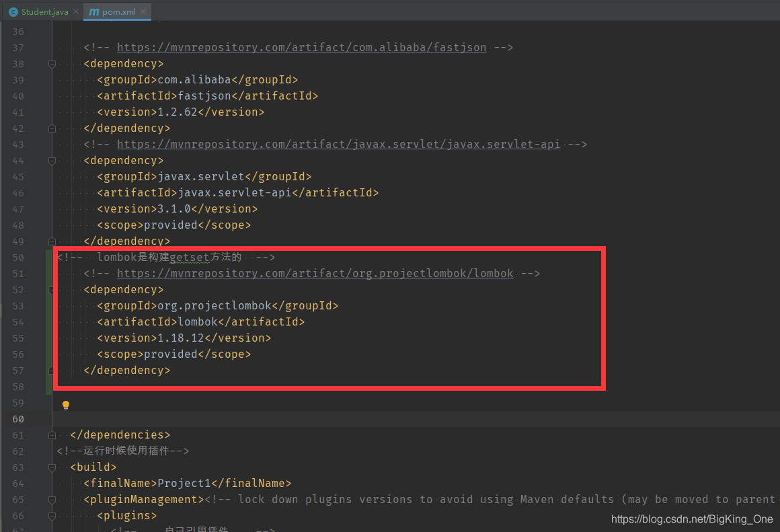Viewport: 780px width, 532px height.
Task: Click the Maven icon on pom.xml tab
Action: pyautogui.click(x=94, y=11)
